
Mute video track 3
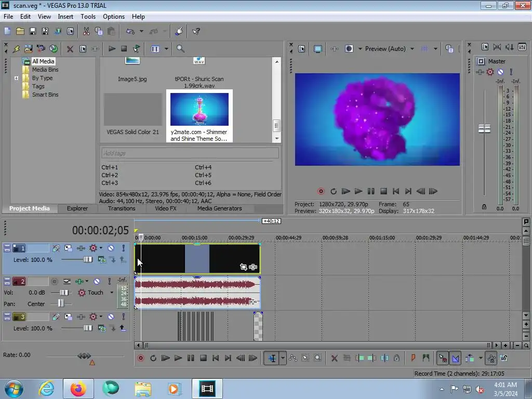pos(111,316)
